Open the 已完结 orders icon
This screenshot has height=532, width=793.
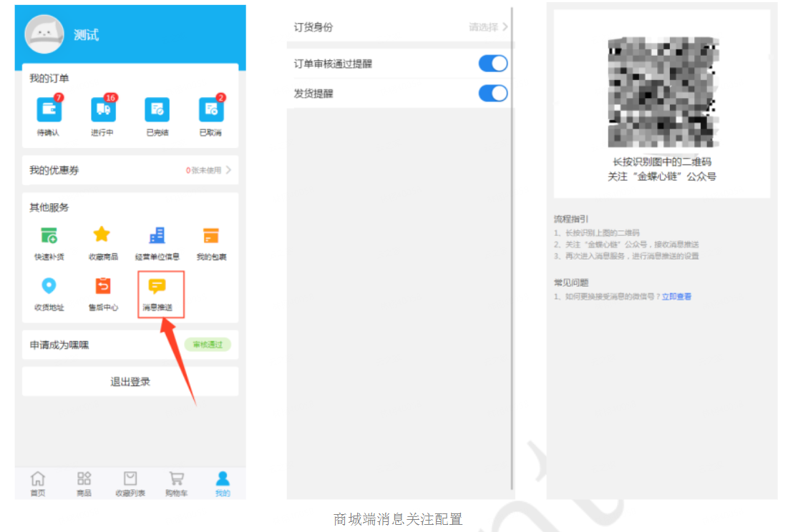point(157,109)
